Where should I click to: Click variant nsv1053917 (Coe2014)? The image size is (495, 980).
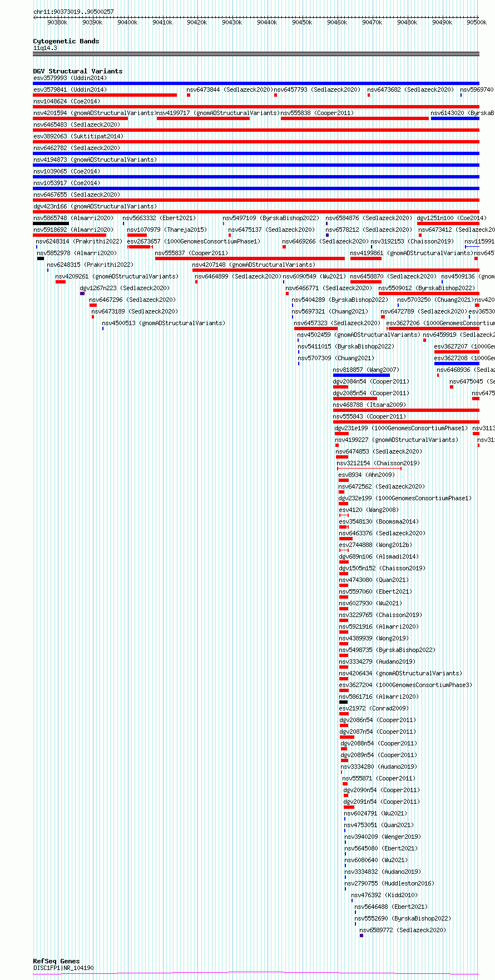[x=67, y=183]
